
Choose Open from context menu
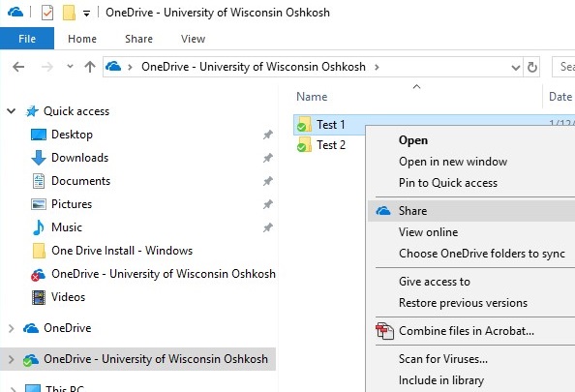413,140
